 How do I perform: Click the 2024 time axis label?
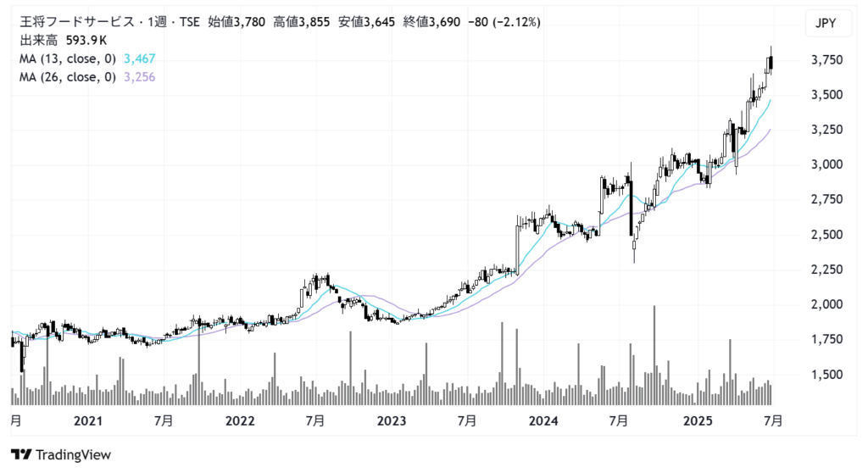543,421
